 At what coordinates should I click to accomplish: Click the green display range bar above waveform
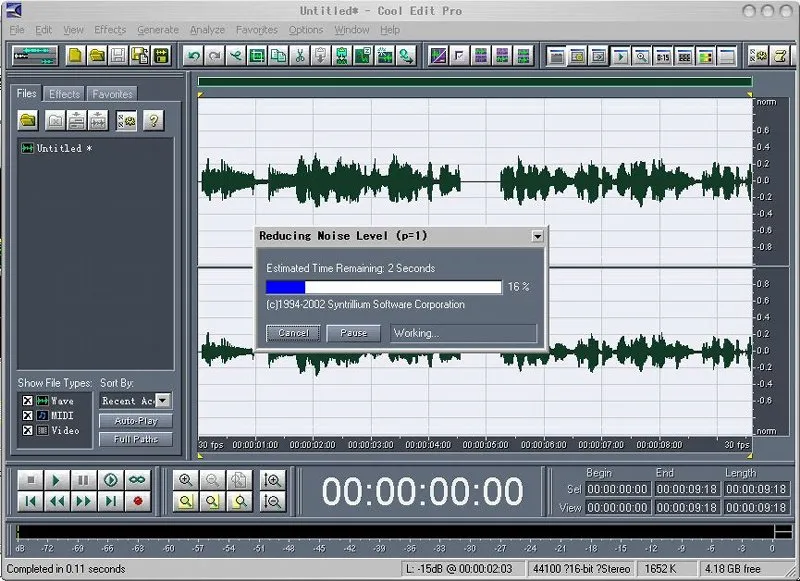(x=475, y=82)
